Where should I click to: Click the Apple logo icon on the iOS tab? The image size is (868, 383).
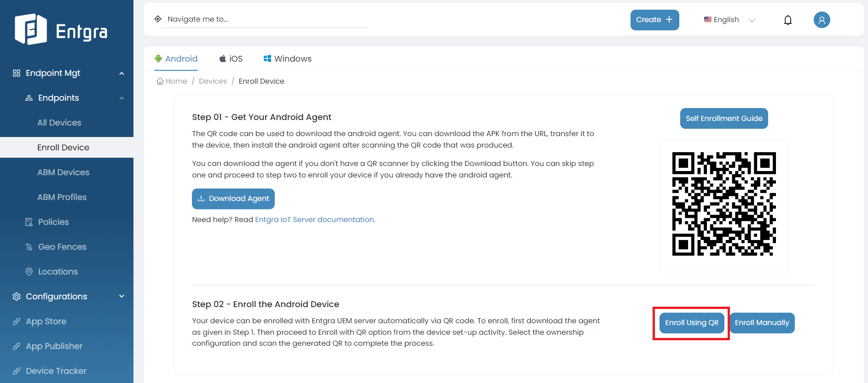pos(223,58)
